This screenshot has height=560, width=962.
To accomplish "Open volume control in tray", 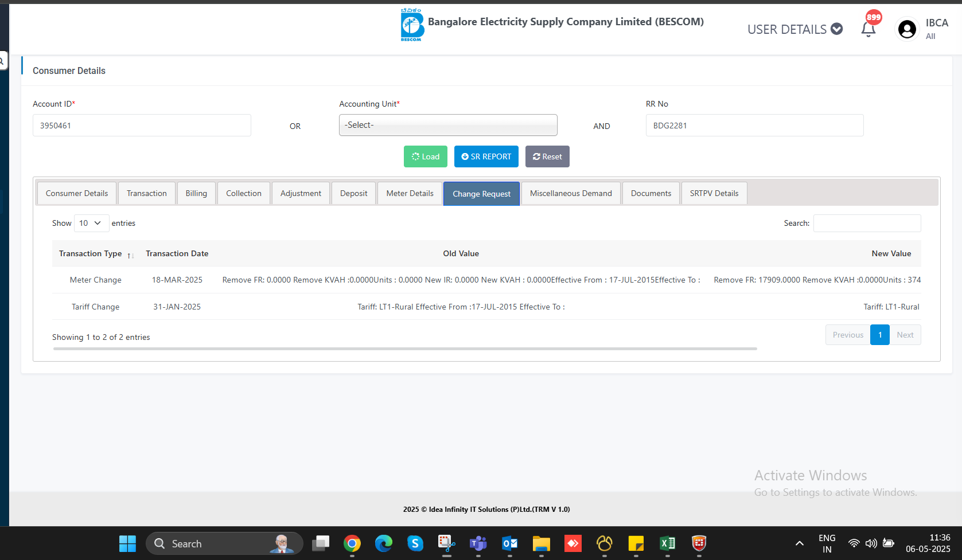I will click(x=871, y=543).
